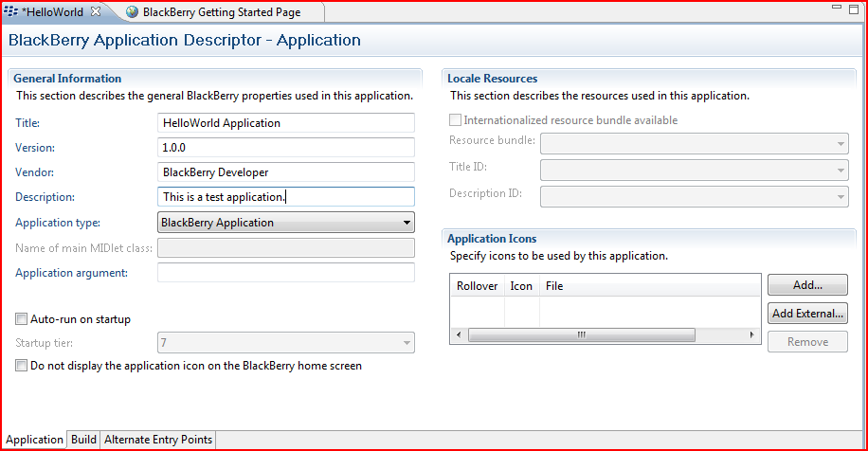The width and height of the screenshot is (868, 451).
Task: Click the Remove icon button
Action: point(807,341)
